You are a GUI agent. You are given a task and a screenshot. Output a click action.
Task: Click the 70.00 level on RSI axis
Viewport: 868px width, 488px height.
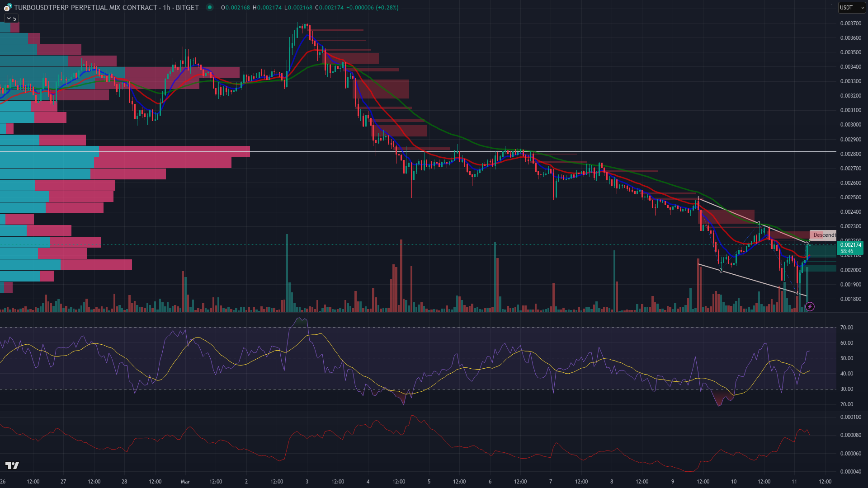(846, 328)
